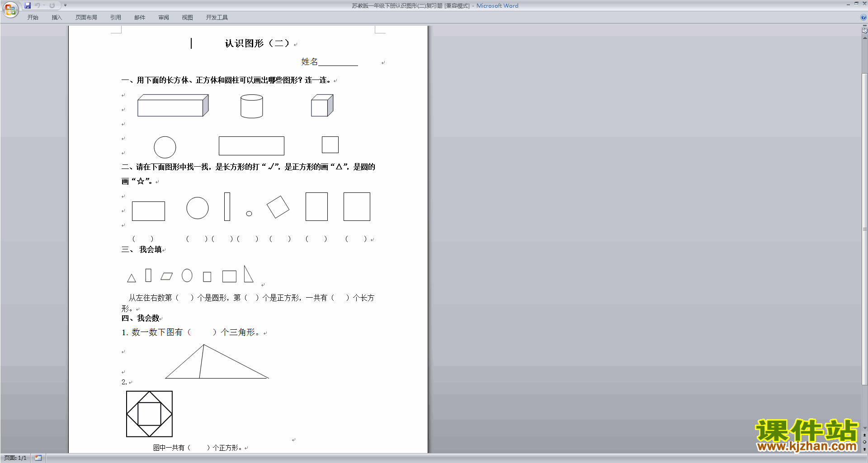Open the Office button menu
Screen dimensions: 868x463
click(10, 9)
